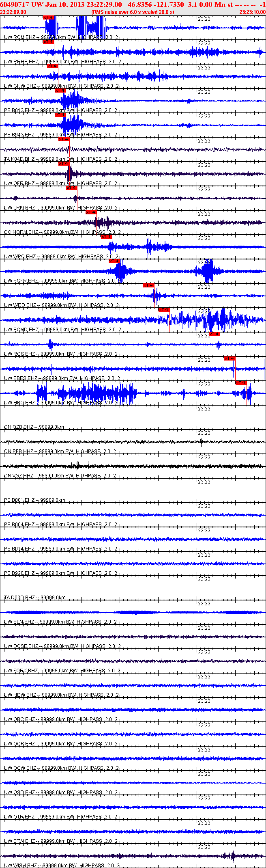The height and width of the screenshot is (868, 266).
Task: Click the start time 23:22:09.00
Action: [x=13, y=12]
